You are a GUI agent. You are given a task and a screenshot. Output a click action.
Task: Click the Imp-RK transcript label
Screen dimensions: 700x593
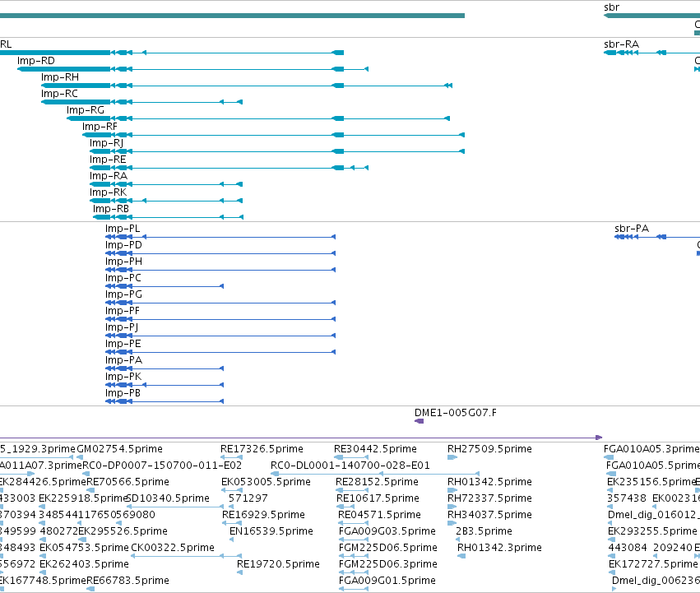pos(108,192)
